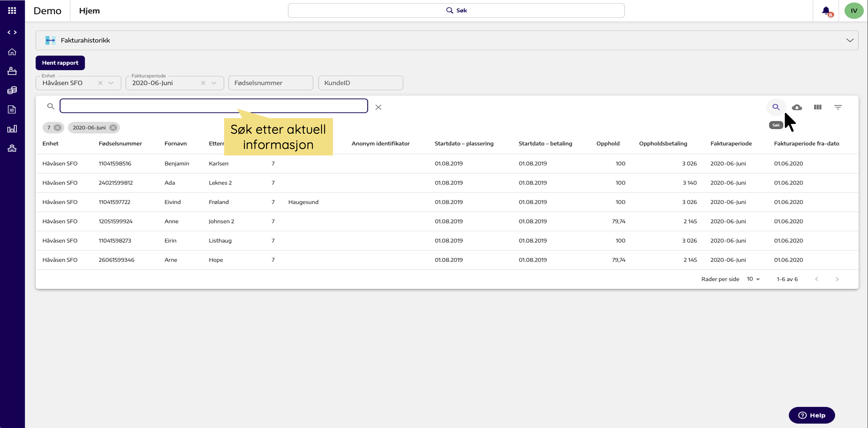Viewport: 868px width, 428px height.
Task: Select the Johnsen 2 surname cell
Action: [221, 221]
